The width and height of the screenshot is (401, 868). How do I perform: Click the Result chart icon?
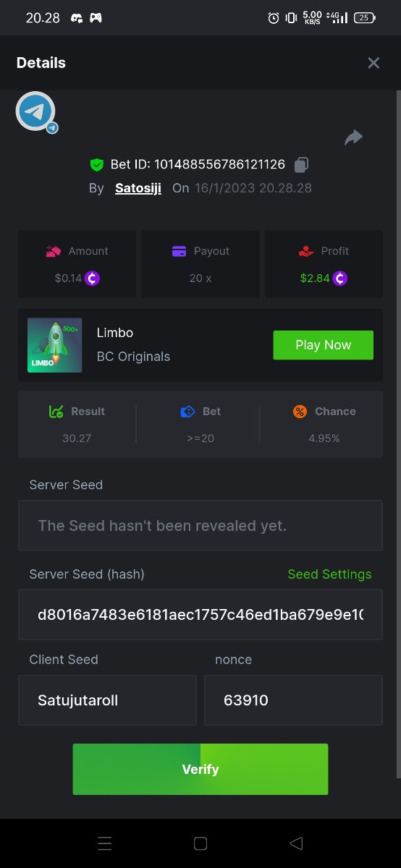click(x=56, y=411)
